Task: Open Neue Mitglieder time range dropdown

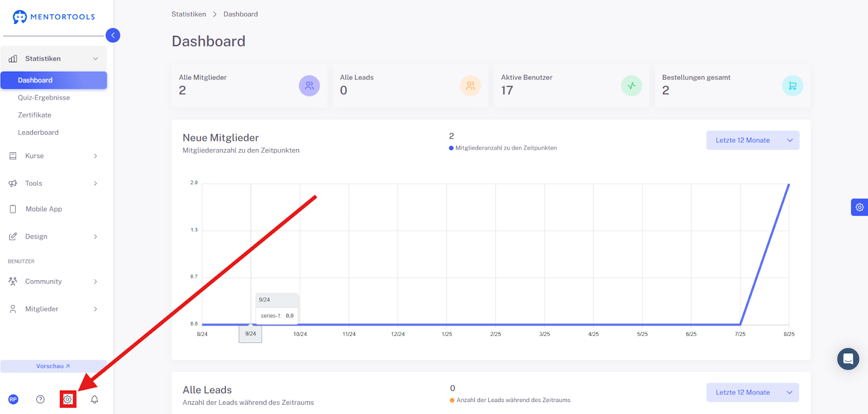Action: (753, 140)
